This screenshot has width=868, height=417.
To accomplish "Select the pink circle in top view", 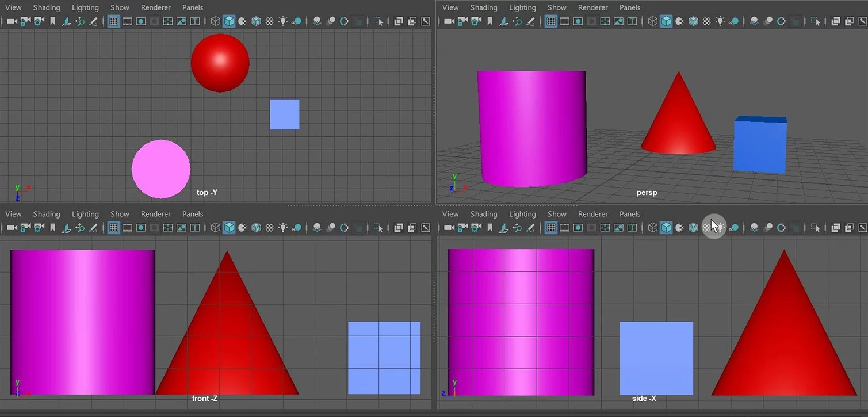I will point(161,169).
